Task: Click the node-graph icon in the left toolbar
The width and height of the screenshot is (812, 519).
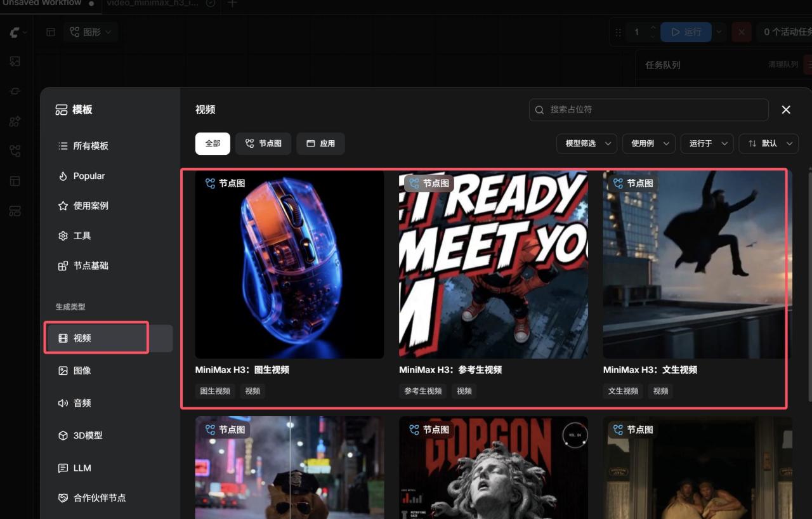Action: pos(15,151)
